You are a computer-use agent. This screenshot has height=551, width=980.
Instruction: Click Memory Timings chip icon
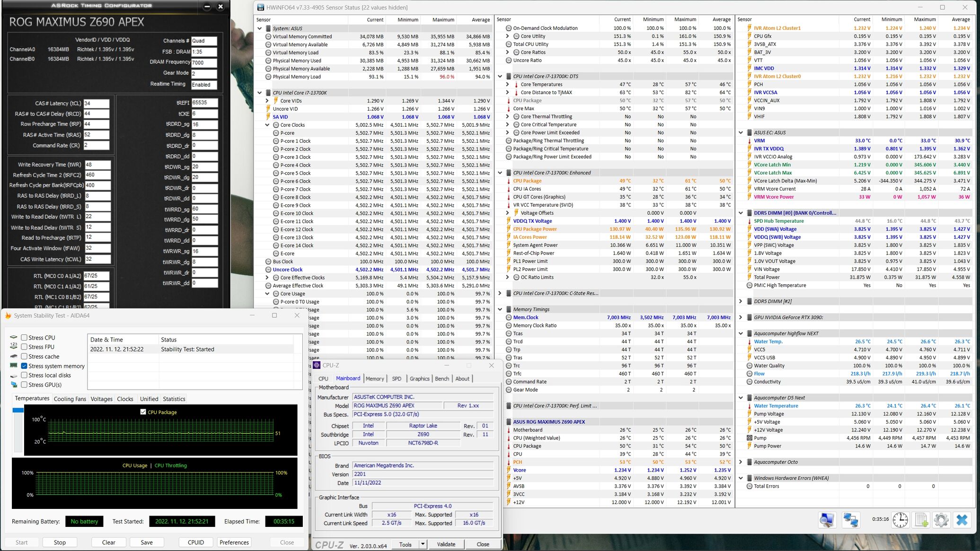click(509, 309)
